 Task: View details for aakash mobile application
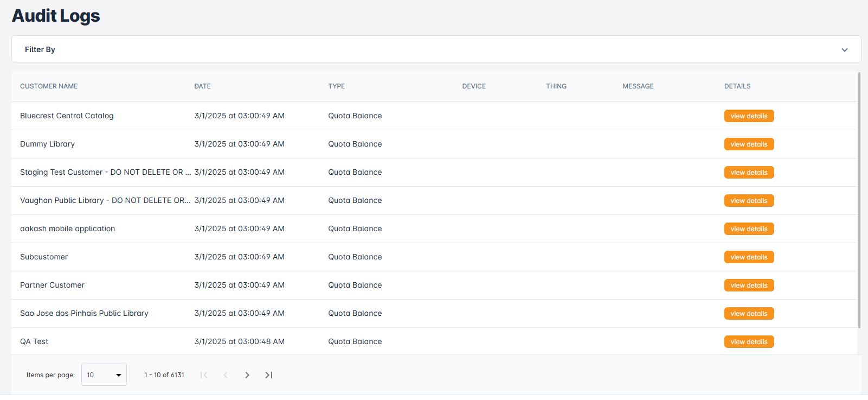click(749, 229)
